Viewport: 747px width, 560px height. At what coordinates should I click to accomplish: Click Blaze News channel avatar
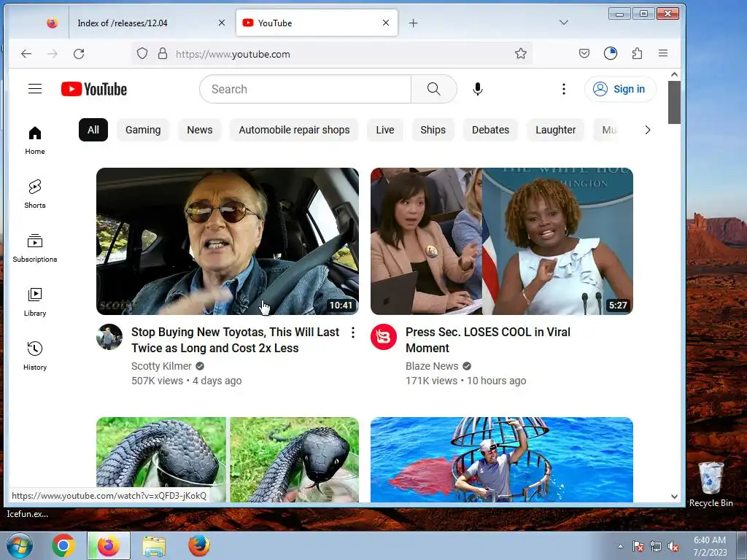pyautogui.click(x=384, y=337)
